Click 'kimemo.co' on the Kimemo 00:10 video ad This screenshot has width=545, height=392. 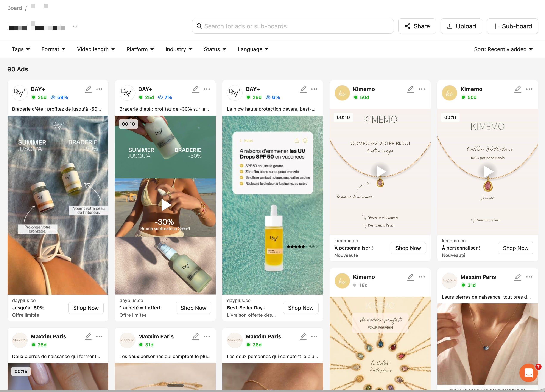(x=346, y=241)
